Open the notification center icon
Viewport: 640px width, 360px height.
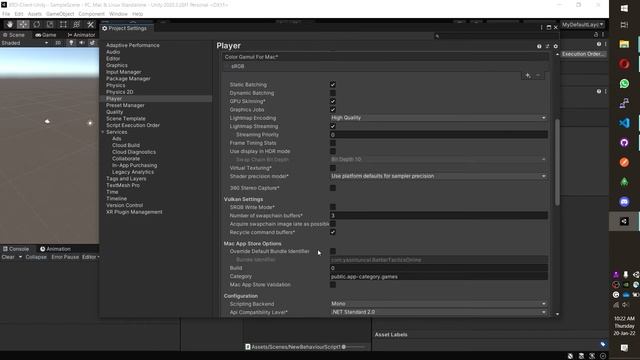(624, 348)
